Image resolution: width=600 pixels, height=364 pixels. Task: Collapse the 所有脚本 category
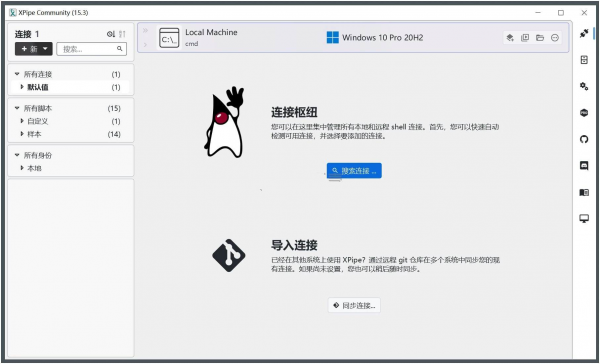(x=17, y=108)
